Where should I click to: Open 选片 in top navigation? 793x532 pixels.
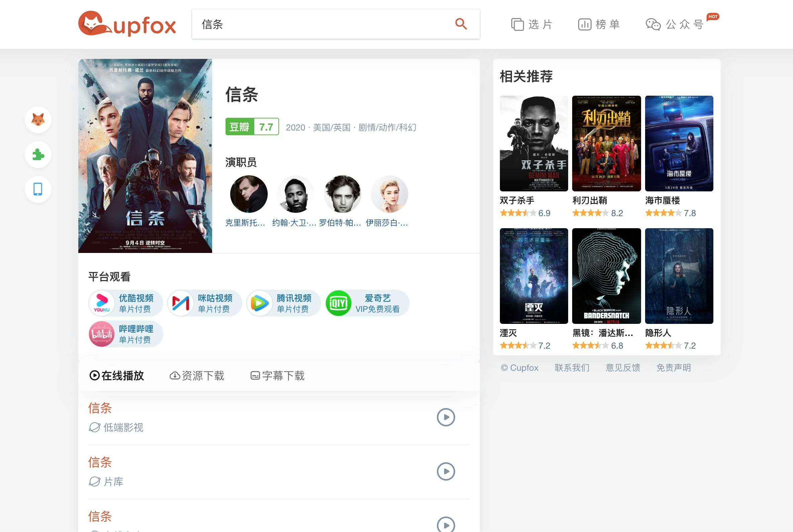(x=532, y=24)
